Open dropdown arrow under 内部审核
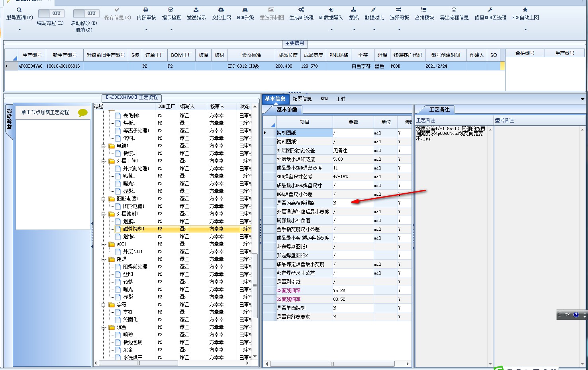Screen dimensions: 588x370 tap(146, 29)
